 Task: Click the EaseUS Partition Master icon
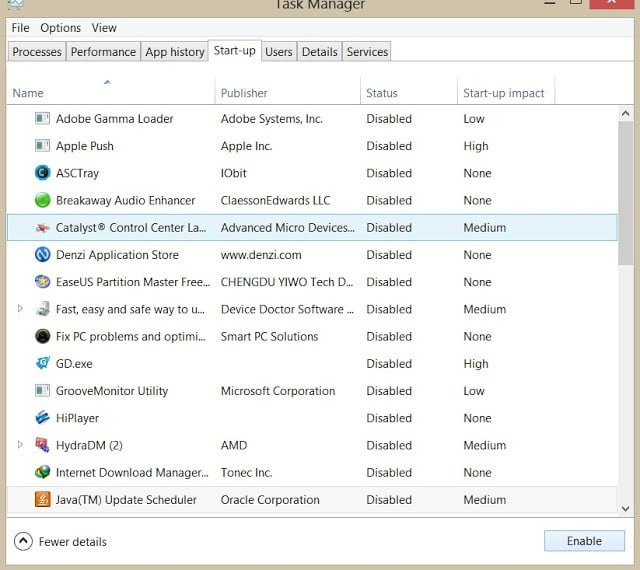point(42,282)
